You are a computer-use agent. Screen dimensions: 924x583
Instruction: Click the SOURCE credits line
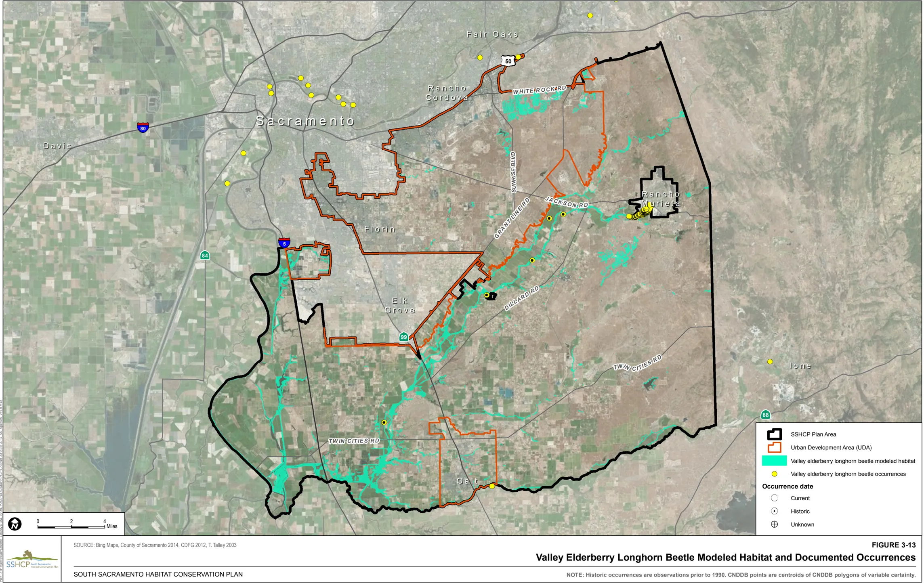point(155,545)
